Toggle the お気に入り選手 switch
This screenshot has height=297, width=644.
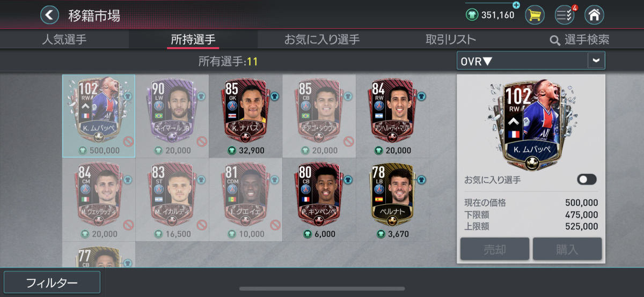point(587,180)
